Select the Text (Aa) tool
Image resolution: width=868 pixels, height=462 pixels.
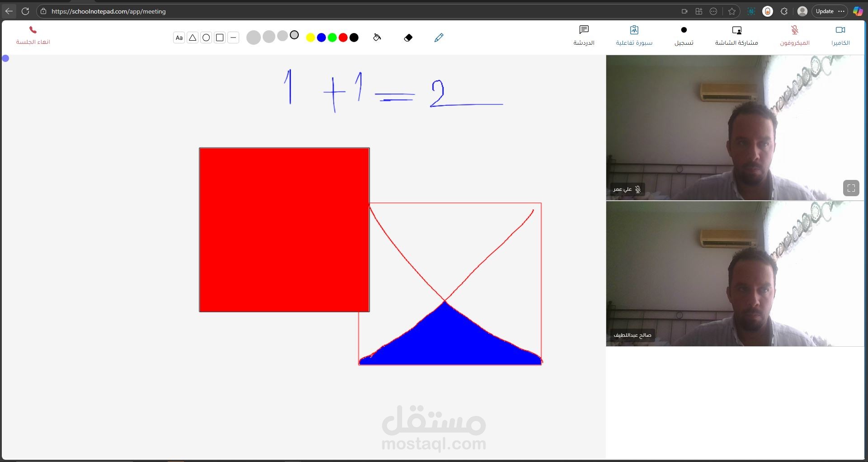tap(179, 38)
